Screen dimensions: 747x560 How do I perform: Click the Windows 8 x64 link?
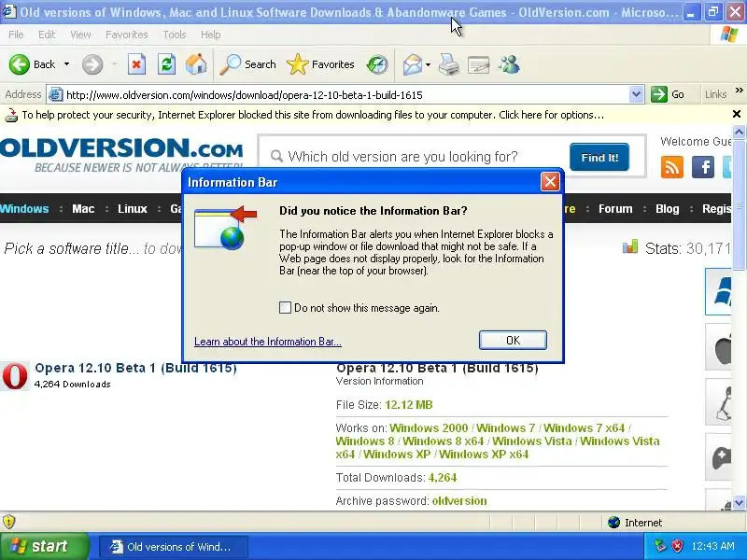pos(443,441)
